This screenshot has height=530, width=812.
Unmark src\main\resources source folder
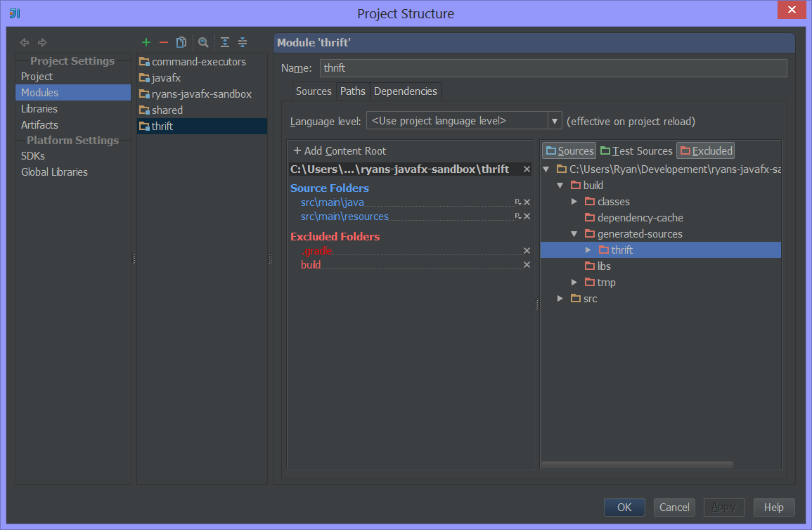[527, 216]
